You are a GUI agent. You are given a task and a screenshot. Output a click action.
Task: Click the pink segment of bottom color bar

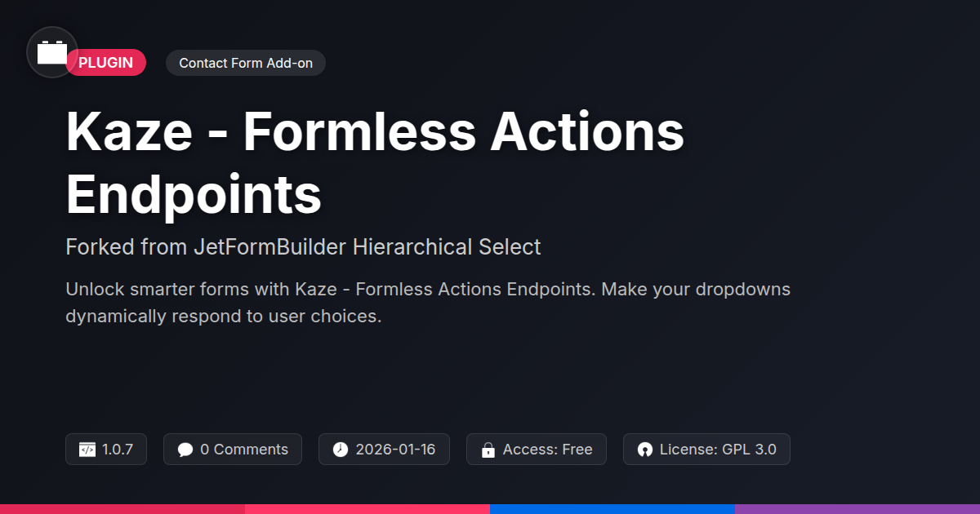pyautogui.click(x=367, y=508)
